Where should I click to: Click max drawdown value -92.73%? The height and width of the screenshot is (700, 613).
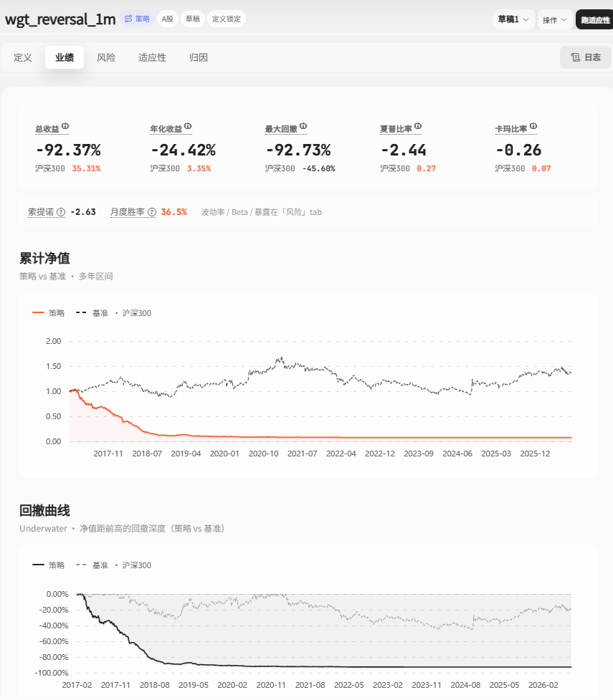pyautogui.click(x=298, y=150)
